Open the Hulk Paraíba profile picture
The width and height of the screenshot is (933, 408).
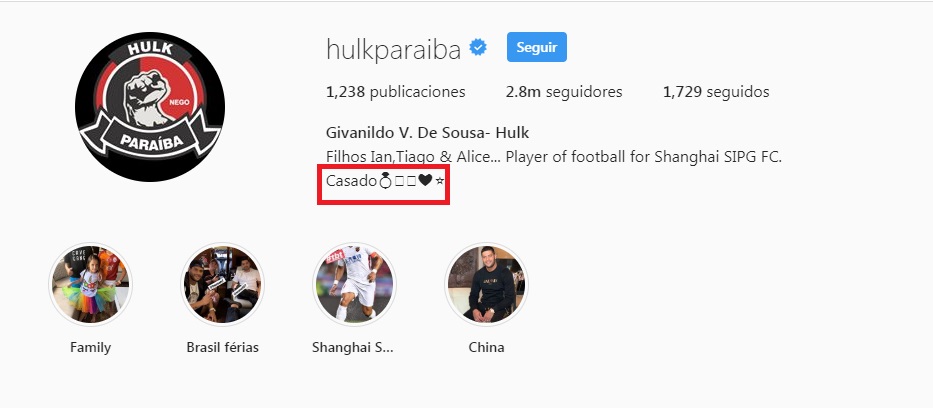[150, 107]
